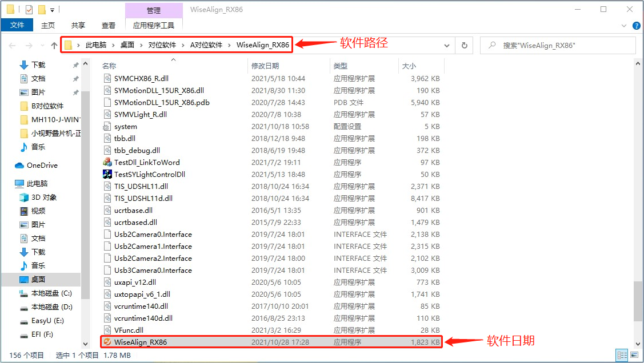The width and height of the screenshot is (644, 363).
Task: Click the TestSYLightControlDll application icon
Action: 107,174
